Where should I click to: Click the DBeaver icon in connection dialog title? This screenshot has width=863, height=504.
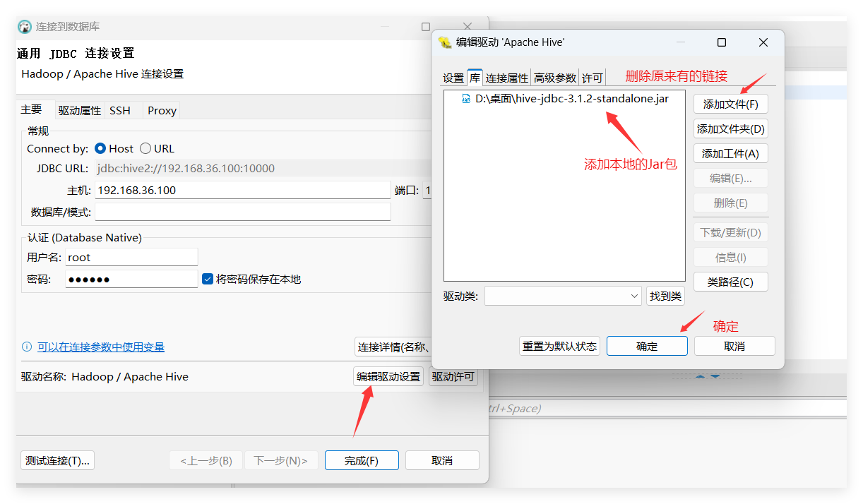point(25,27)
